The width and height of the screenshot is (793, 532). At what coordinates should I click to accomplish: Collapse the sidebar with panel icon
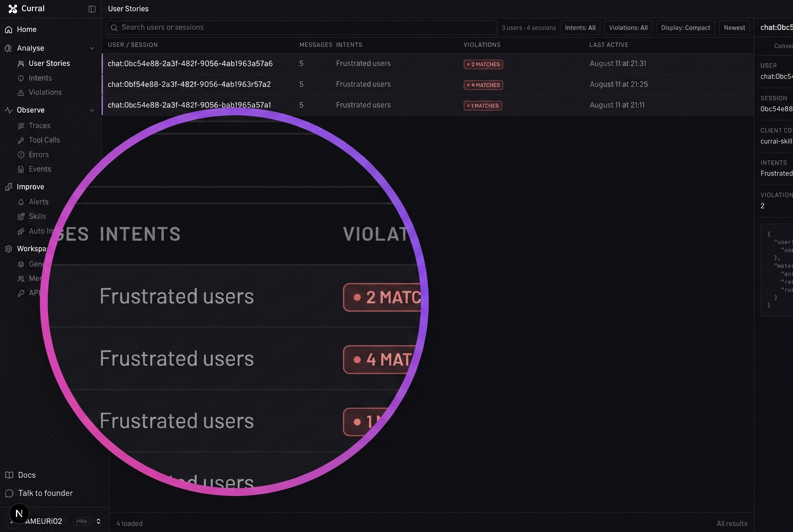92,9
